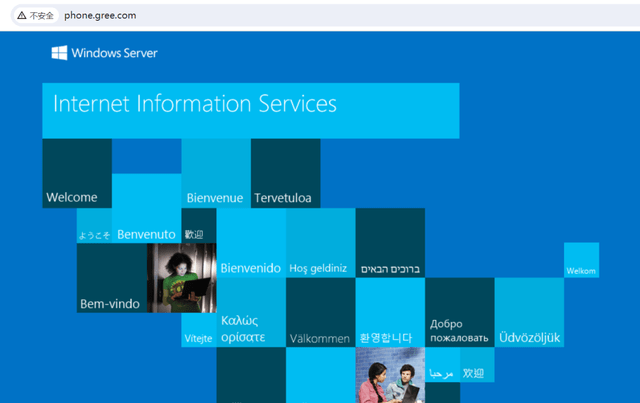Click the Bem-vindo tile
The height and width of the screenshot is (403, 640).
click(x=112, y=278)
